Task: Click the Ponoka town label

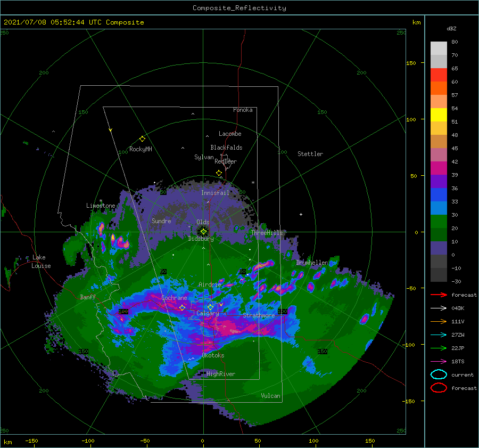Action: coord(243,110)
